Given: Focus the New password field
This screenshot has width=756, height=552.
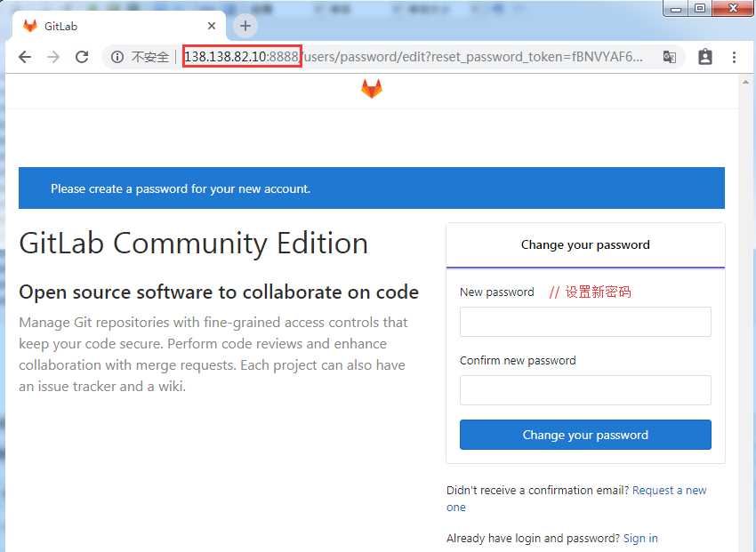Looking at the screenshot, I should point(585,321).
